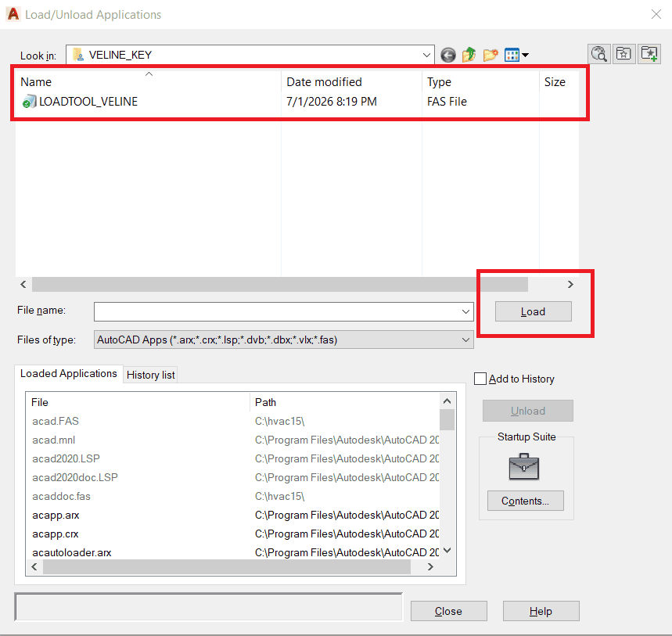This screenshot has width=672, height=636.
Task: Click the Close button
Action: click(449, 611)
